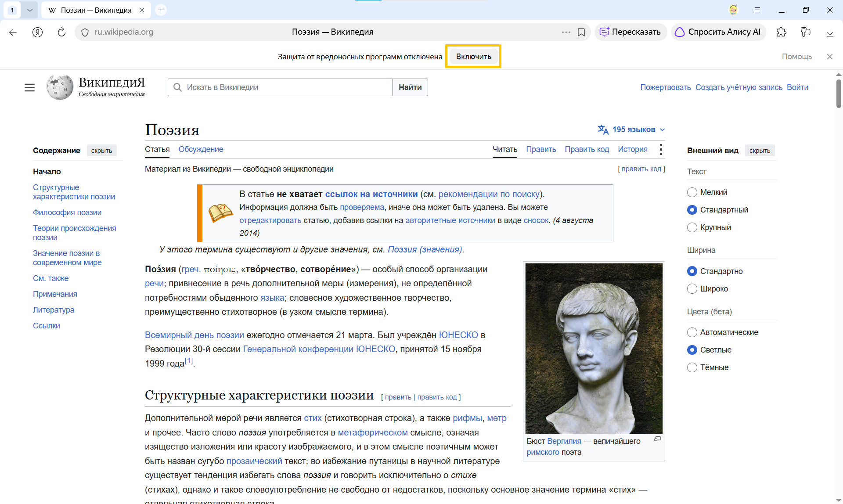Open the downloads panel
Image resolution: width=843 pixels, height=504 pixels.
coord(830,32)
